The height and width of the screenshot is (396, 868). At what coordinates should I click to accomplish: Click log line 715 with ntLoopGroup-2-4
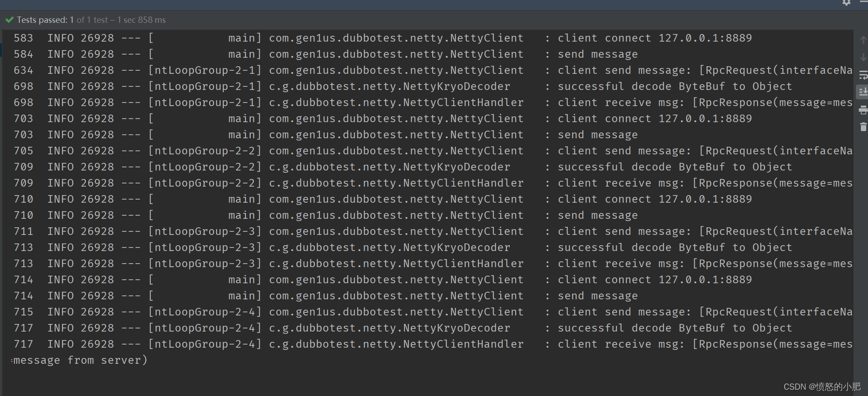pyautogui.click(x=433, y=312)
